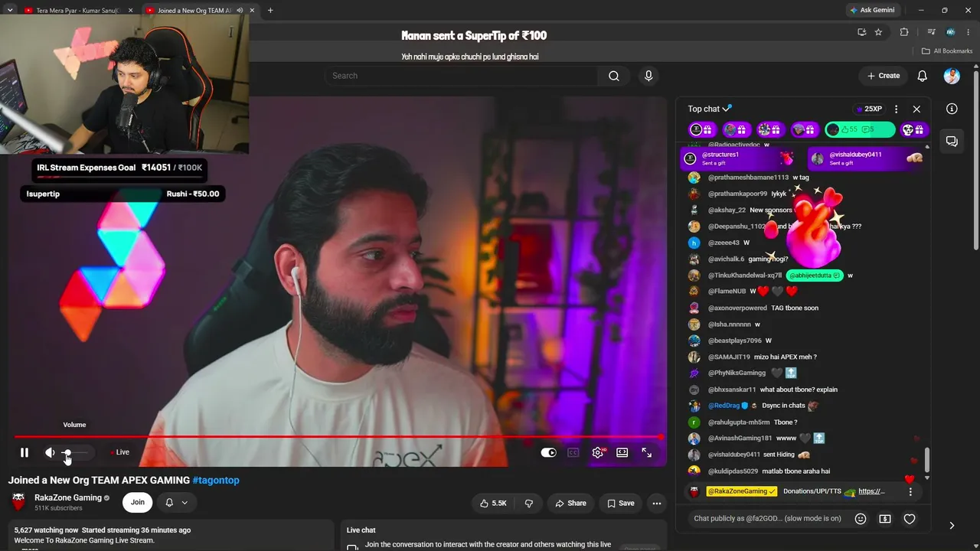Open YouTube notifications bell in header
The image size is (980, 551).
[923, 76]
